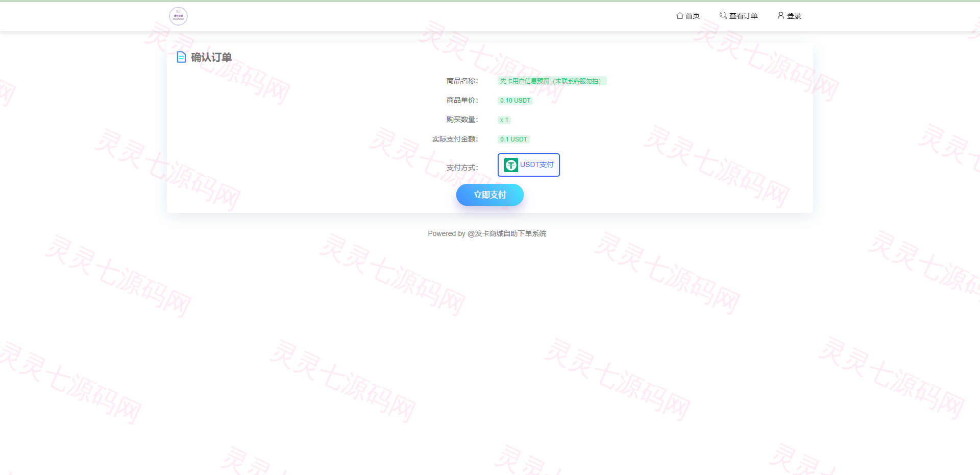Screen dimensions: 980x475
Task: Click the 商品单价 label
Action: coord(462,100)
